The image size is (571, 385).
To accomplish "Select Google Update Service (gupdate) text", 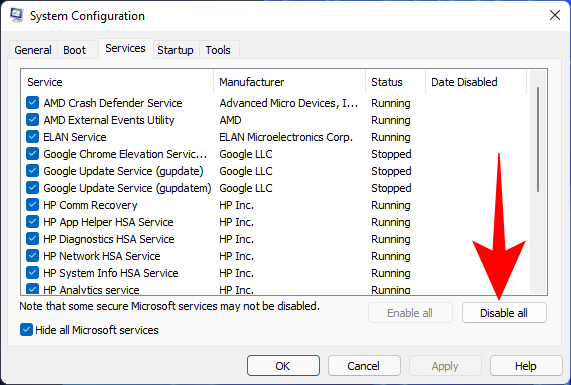I will click(123, 171).
